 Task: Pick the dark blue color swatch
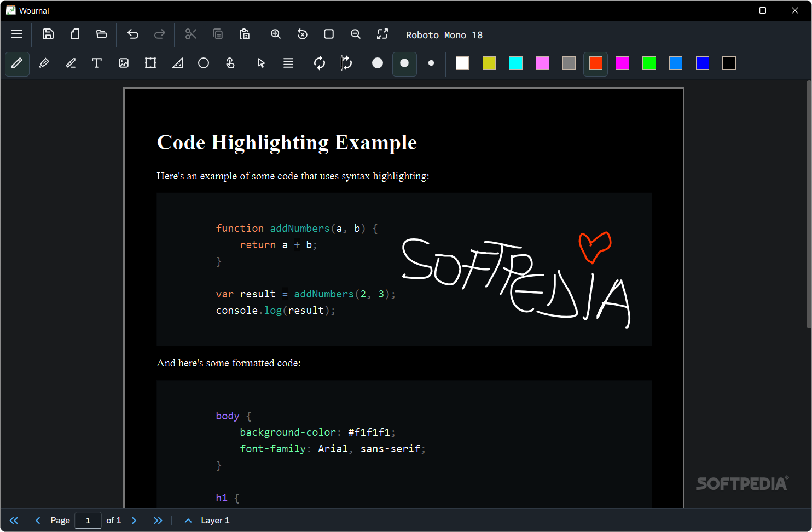[x=703, y=63]
